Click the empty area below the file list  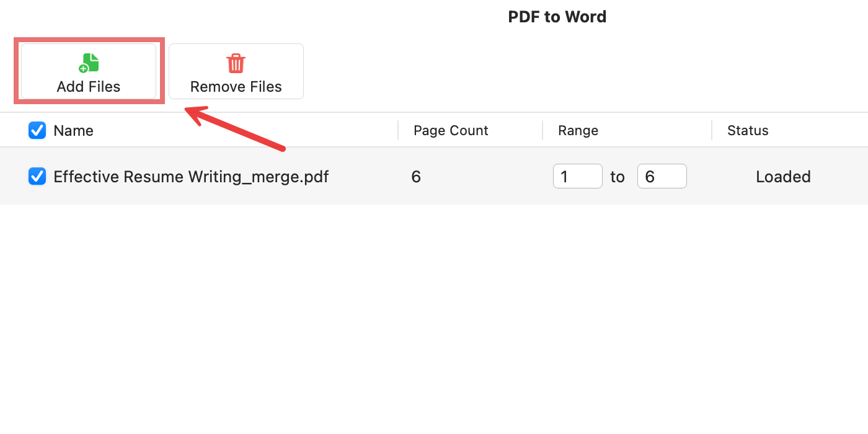pyautogui.click(x=434, y=310)
